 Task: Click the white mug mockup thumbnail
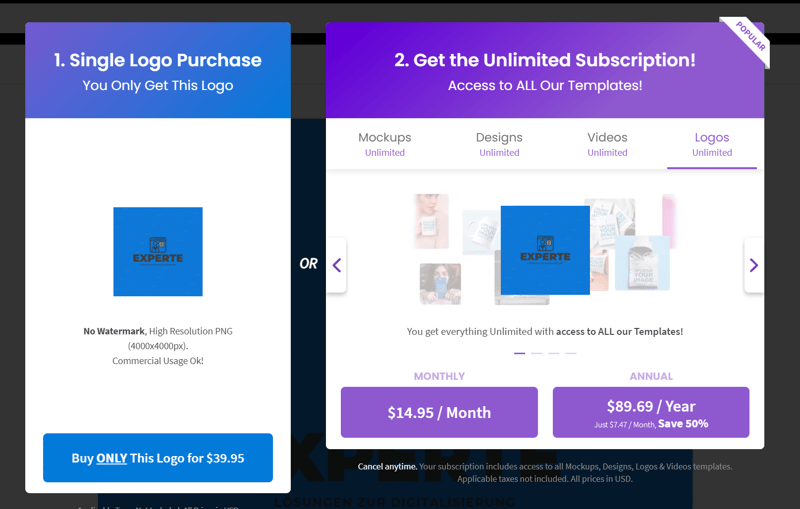[481, 232]
